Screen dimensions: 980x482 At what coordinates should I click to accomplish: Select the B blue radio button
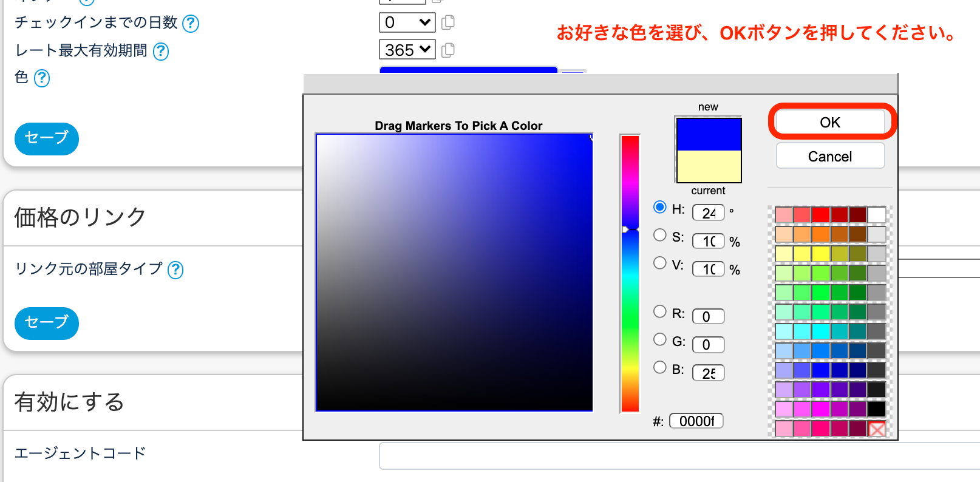[660, 367]
